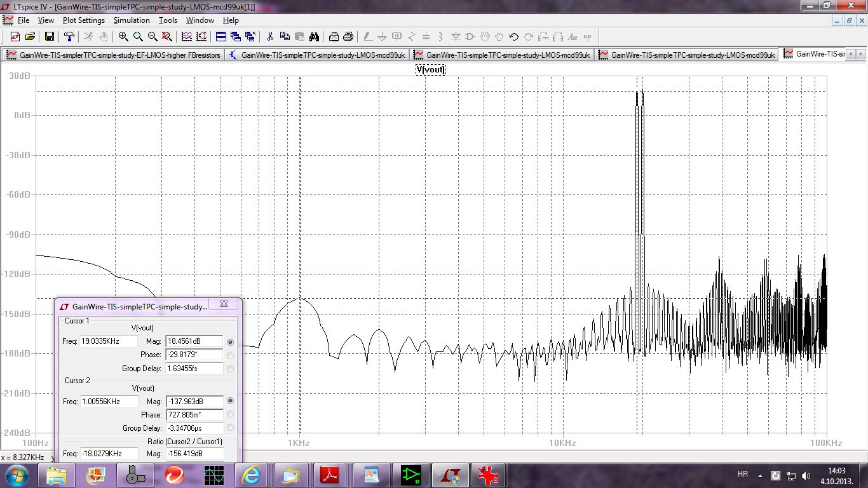The image size is (868, 488).
Task: Click Cursor 2 Mag field showing -137.963dB
Action: [194, 401]
